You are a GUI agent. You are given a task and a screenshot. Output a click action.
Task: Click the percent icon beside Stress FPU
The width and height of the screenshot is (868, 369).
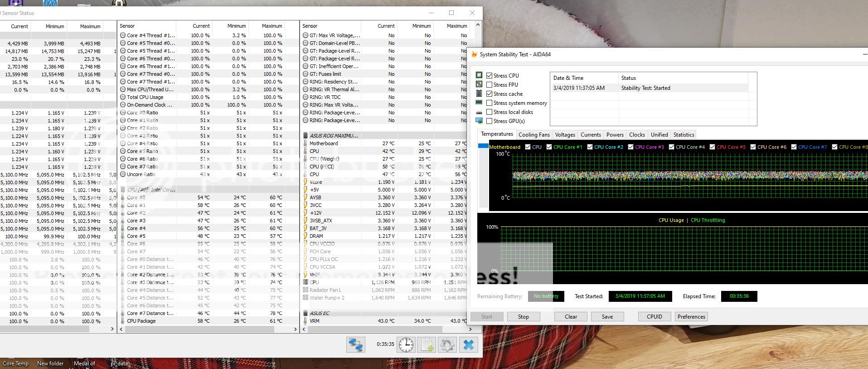[479, 84]
